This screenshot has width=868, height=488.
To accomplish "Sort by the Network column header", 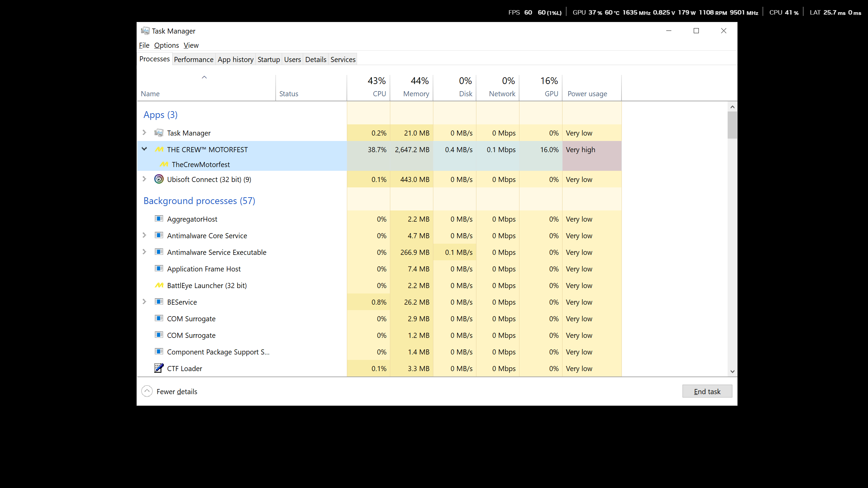I will pyautogui.click(x=498, y=87).
